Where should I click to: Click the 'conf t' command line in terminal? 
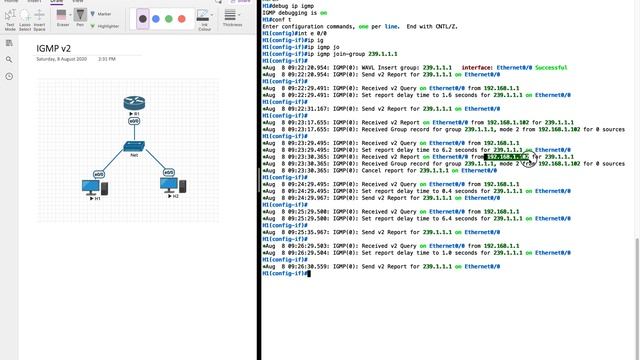(x=277, y=20)
